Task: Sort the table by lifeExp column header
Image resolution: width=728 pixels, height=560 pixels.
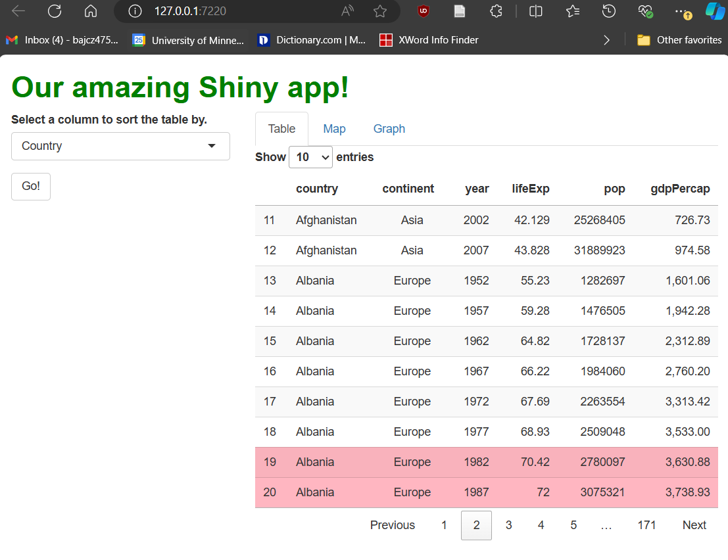Action: (531, 189)
